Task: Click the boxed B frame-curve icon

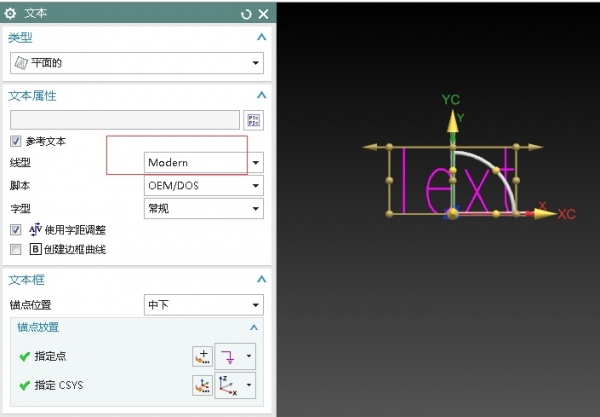Action: coord(35,249)
